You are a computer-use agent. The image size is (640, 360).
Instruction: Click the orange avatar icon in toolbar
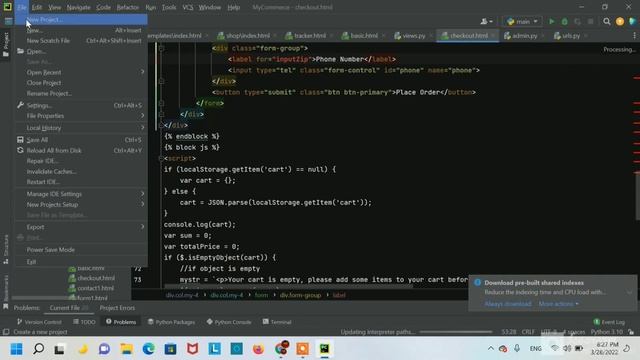(x=620, y=22)
